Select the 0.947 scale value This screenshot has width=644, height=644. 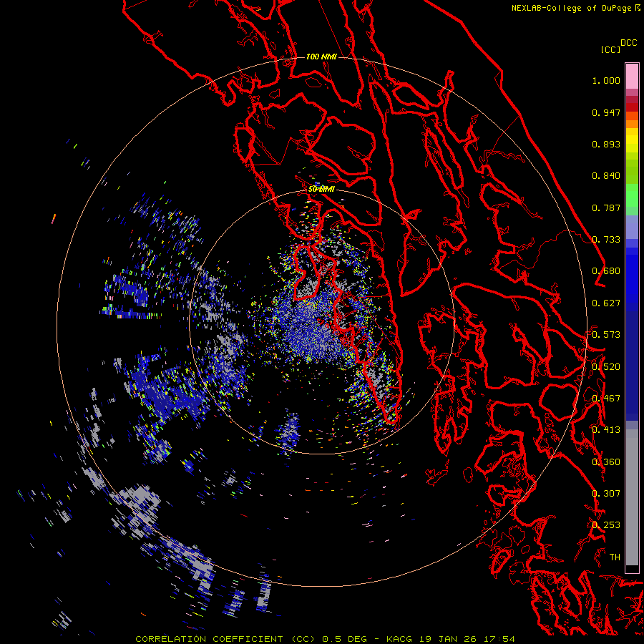pyautogui.click(x=606, y=112)
